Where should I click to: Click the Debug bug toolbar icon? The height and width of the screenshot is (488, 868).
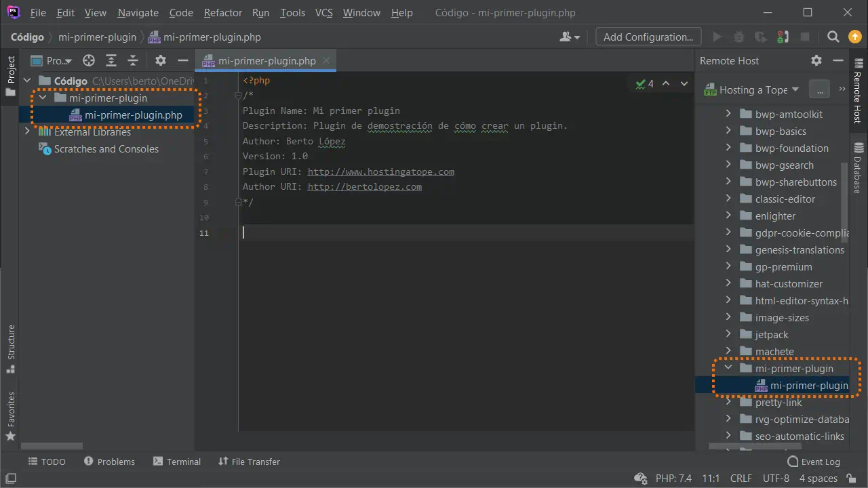tap(739, 37)
